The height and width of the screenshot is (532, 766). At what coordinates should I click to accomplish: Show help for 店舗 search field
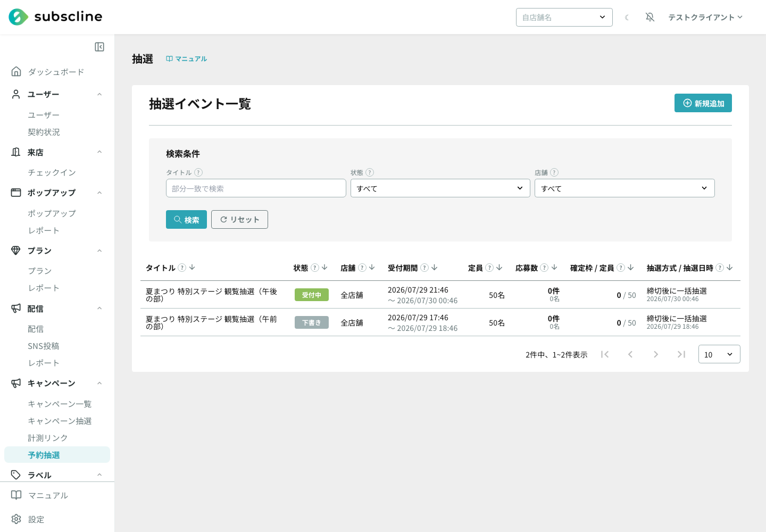[554, 172]
